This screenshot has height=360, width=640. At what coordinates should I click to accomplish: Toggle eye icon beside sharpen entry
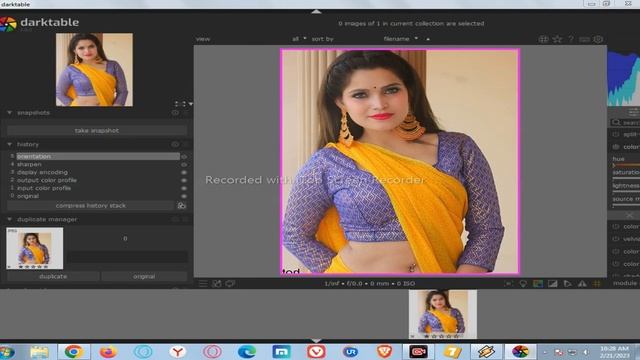click(184, 164)
